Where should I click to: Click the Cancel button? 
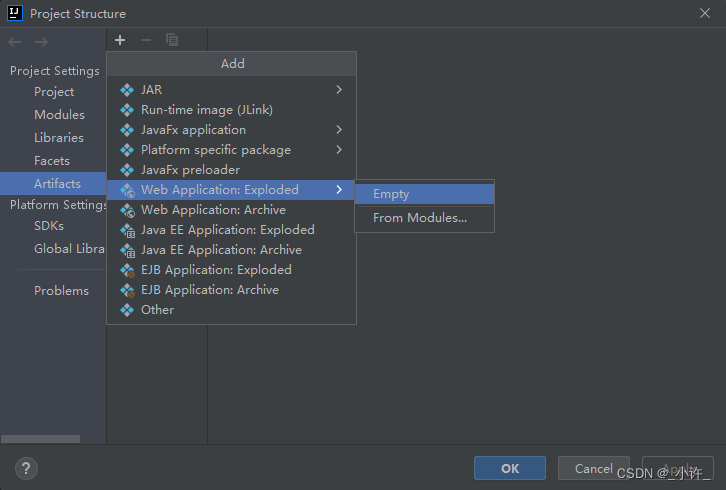594,468
